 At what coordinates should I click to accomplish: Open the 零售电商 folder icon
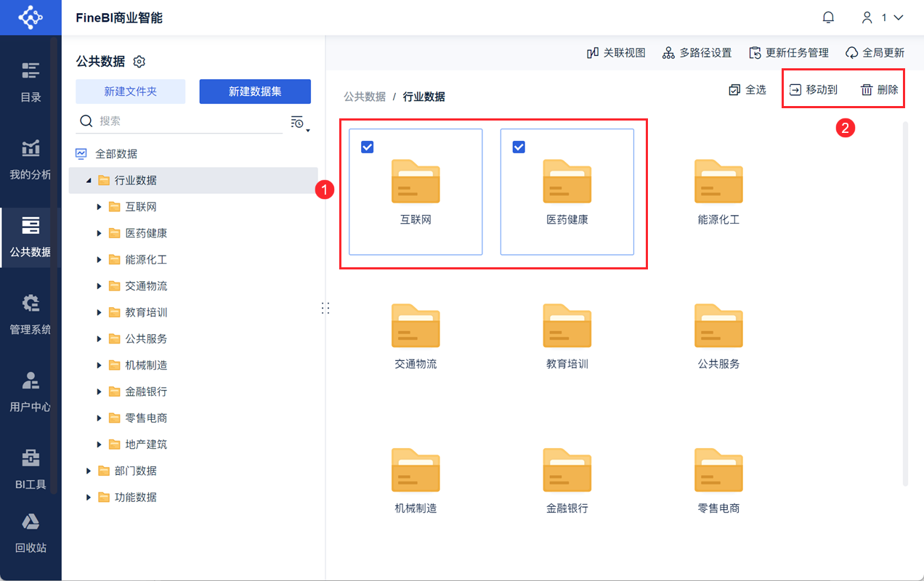[718, 470]
